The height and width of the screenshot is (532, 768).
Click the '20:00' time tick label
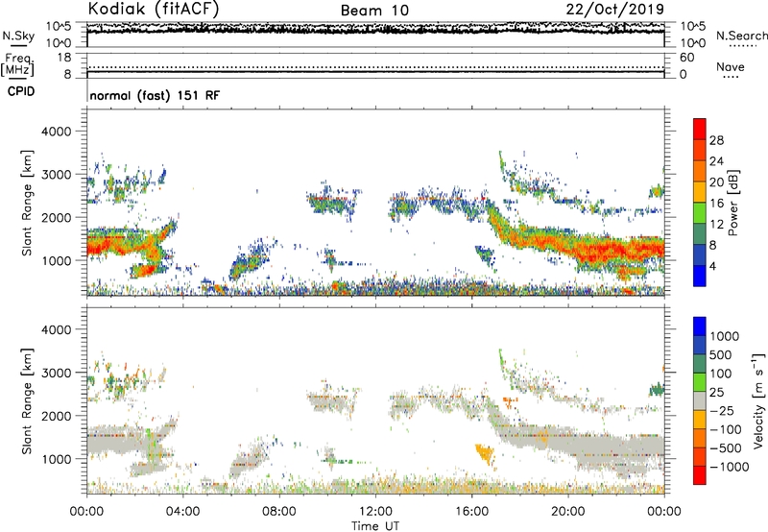click(567, 512)
